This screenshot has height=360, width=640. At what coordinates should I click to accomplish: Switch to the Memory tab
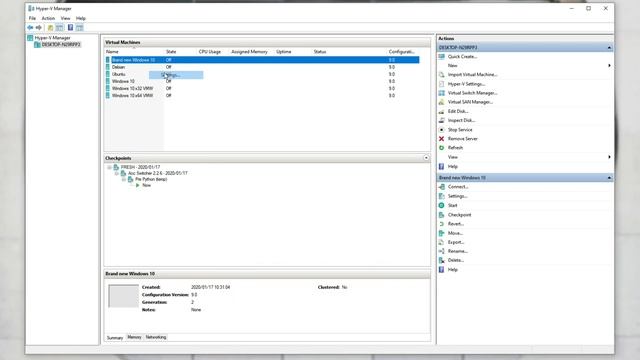(x=134, y=337)
